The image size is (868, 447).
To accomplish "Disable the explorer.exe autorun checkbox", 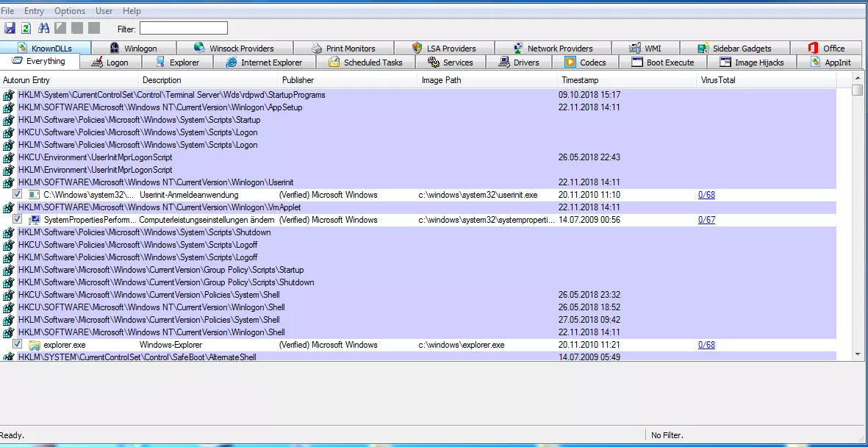I will (x=18, y=345).
